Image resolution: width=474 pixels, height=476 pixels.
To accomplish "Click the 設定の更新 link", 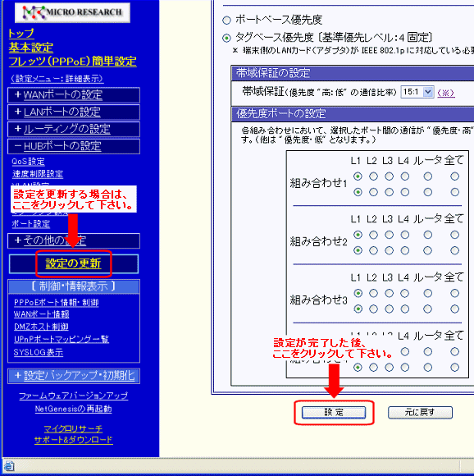I will (73, 263).
